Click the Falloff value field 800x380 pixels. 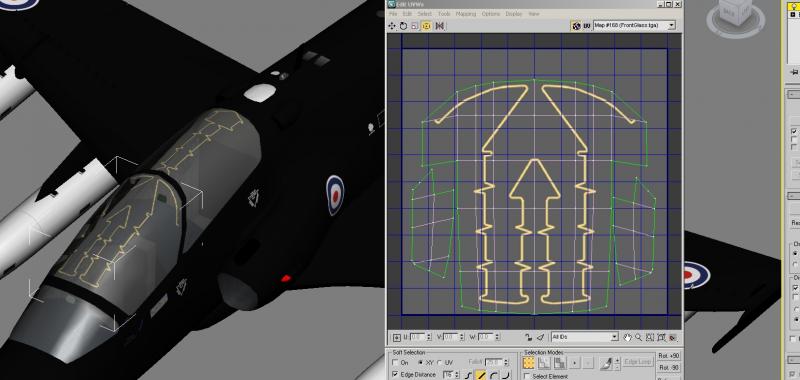pos(493,362)
